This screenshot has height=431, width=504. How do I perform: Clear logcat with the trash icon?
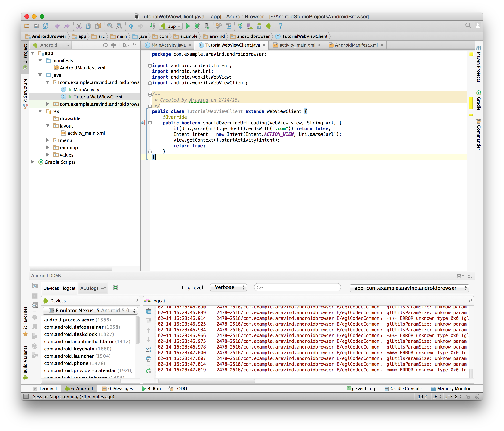click(x=149, y=311)
